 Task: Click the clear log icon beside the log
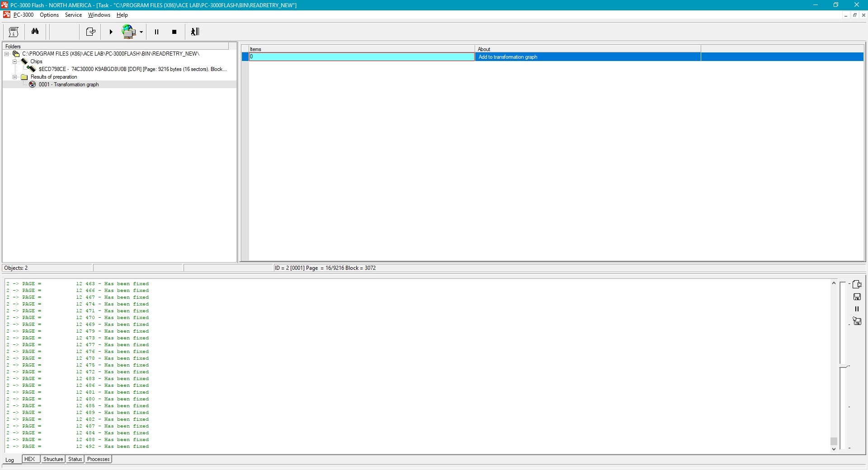[857, 284]
